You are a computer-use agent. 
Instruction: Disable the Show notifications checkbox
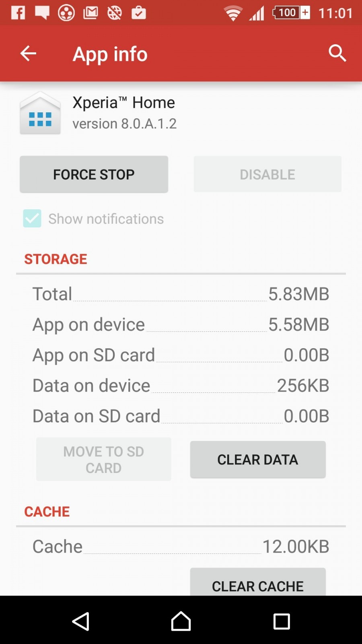pos(32,219)
